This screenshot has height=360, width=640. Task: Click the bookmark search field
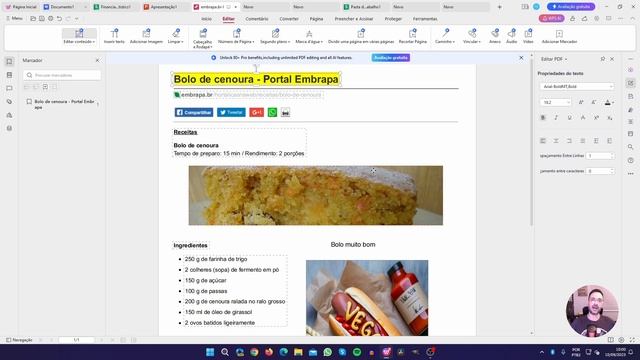tap(62, 75)
